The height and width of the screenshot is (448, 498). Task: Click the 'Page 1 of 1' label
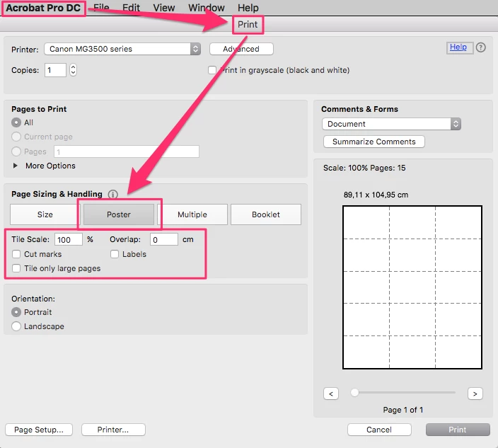click(x=403, y=410)
